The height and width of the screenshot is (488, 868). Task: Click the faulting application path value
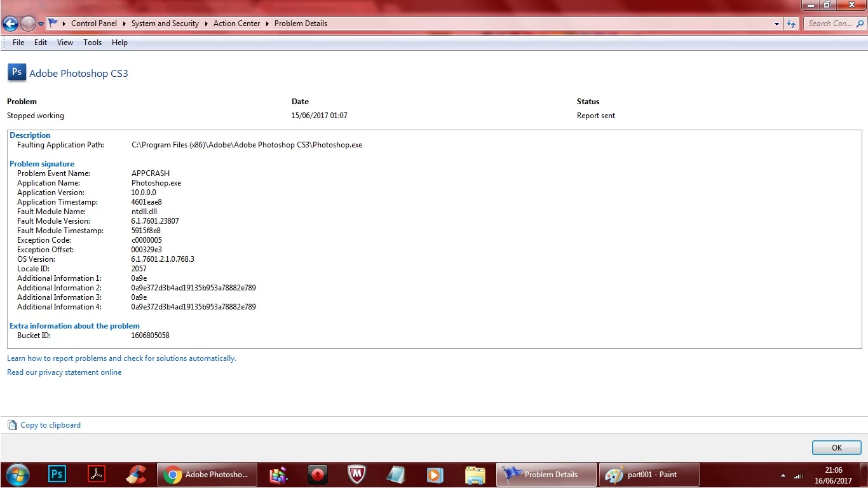247,145
